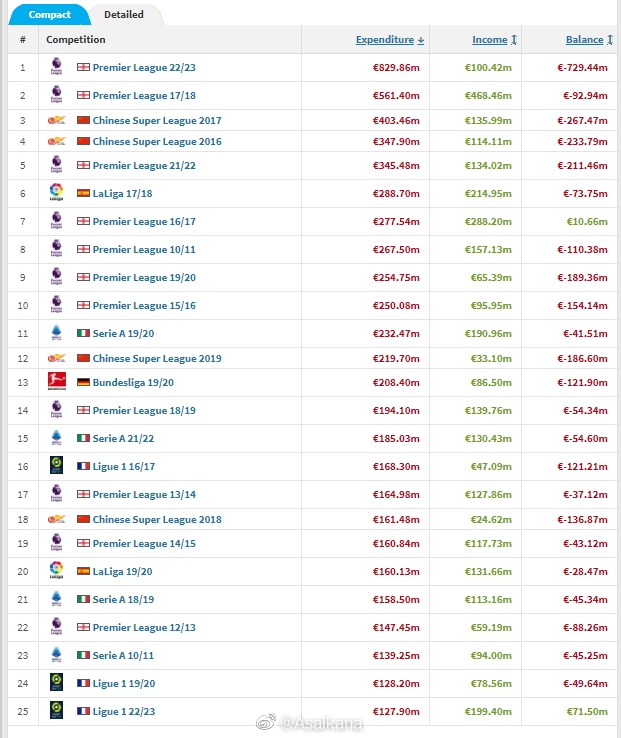Open the Premier League 12/13 link
This screenshot has height=738, width=621.
[144, 627]
